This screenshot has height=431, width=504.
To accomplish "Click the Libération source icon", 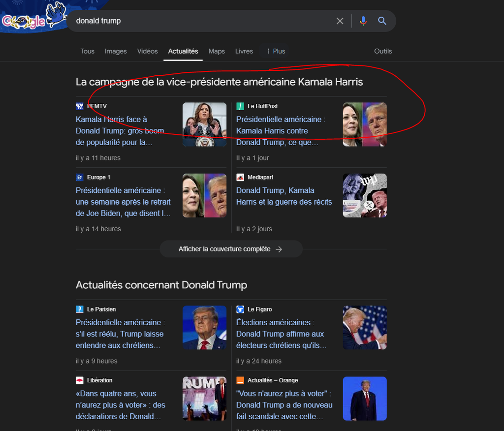I will (80, 380).
